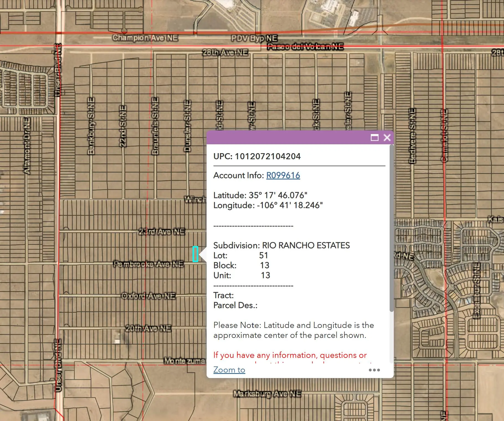This screenshot has width=504, height=421.
Task: Click the popup vertical scrollbar
Action: [x=391, y=228]
